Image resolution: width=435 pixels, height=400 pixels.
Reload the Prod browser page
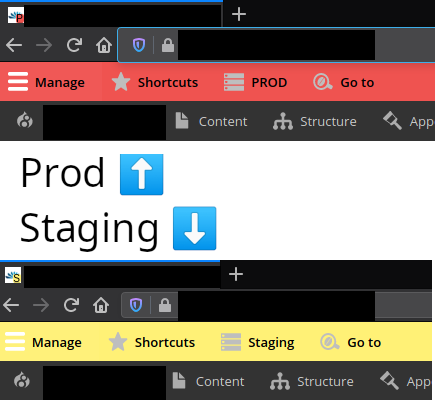point(74,45)
